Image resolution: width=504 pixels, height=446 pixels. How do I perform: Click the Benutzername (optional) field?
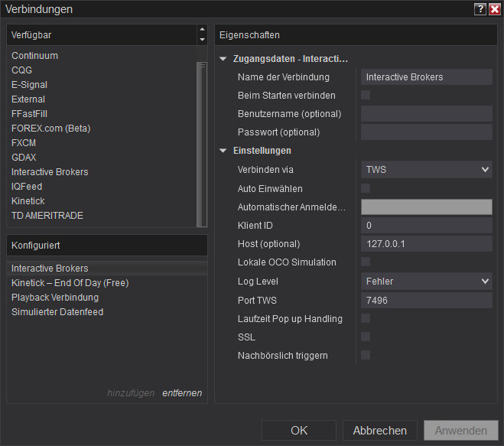(x=427, y=114)
